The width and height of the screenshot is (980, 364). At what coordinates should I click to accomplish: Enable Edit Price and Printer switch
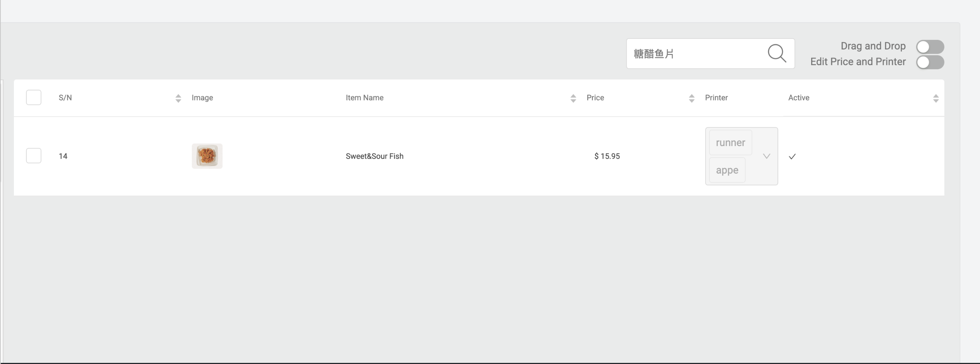pos(930,62)
